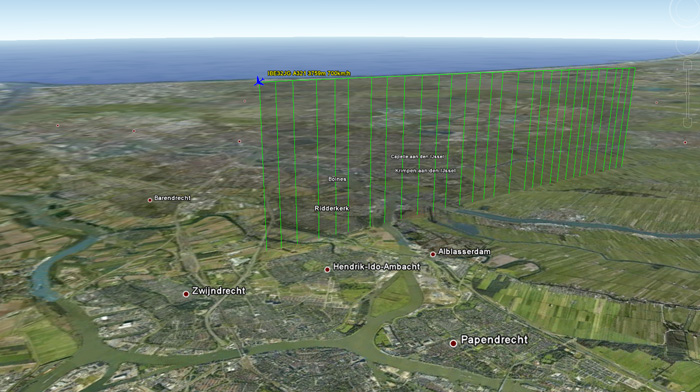Image resolution: width=700 pixels, height=392 pixels.
Task: Open the IBE32JG A321 flight label
Action: click(309, 73)
